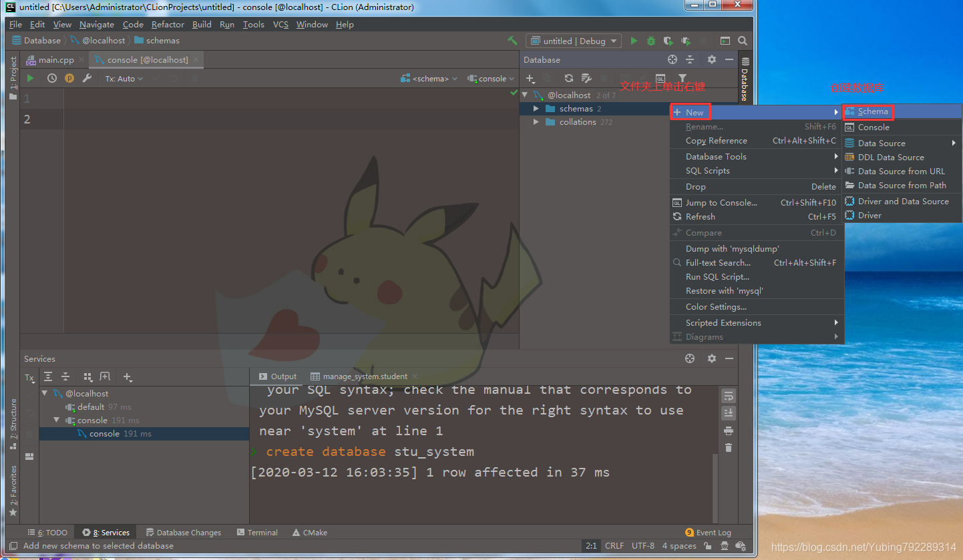This screenshot has height=560, width=963.
Task: Click the Build hammer icon
Action: (512, 41)
